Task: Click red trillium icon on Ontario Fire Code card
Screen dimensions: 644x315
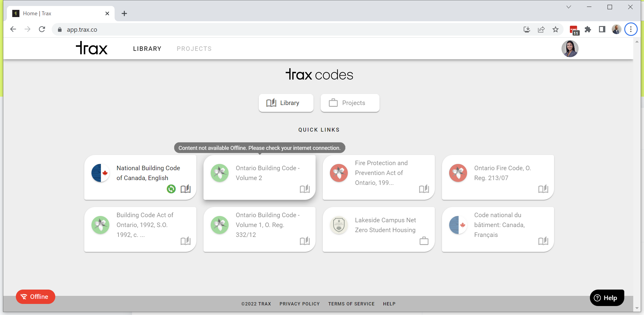Action: [x=458, y=173]
